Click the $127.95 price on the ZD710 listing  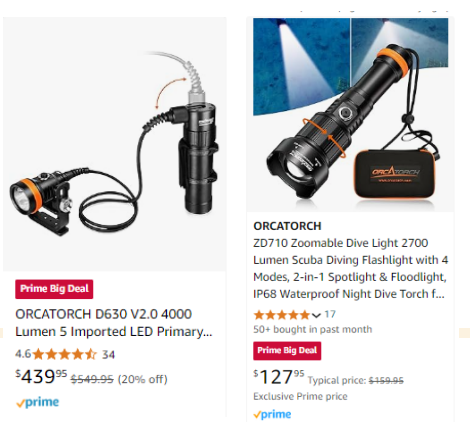(279, 377)
